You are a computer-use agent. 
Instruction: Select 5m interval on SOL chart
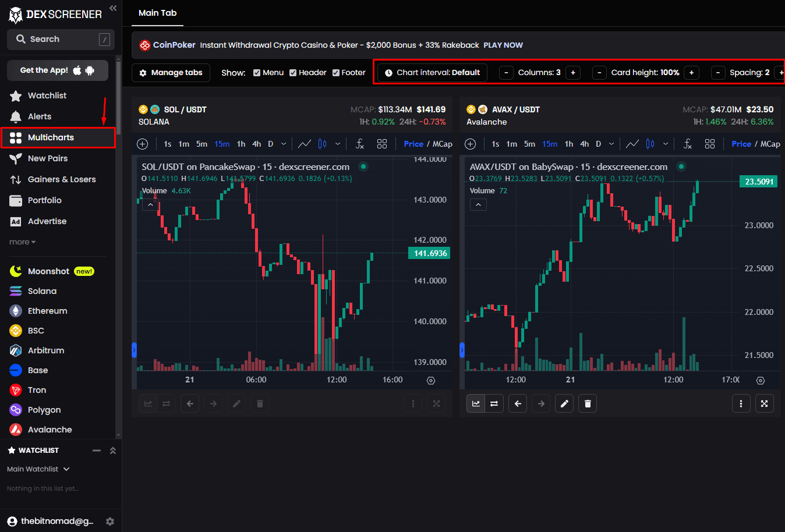[201, 144]
